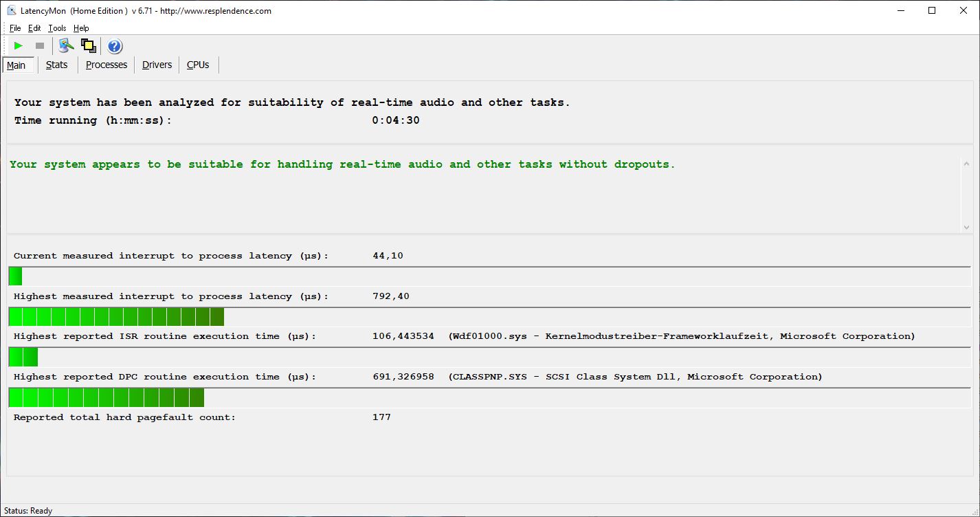This screenshot has height=517, width=980.
Task: Click the time running value 0:04:30
Action: pyautogui.click(x=396, y=120)
